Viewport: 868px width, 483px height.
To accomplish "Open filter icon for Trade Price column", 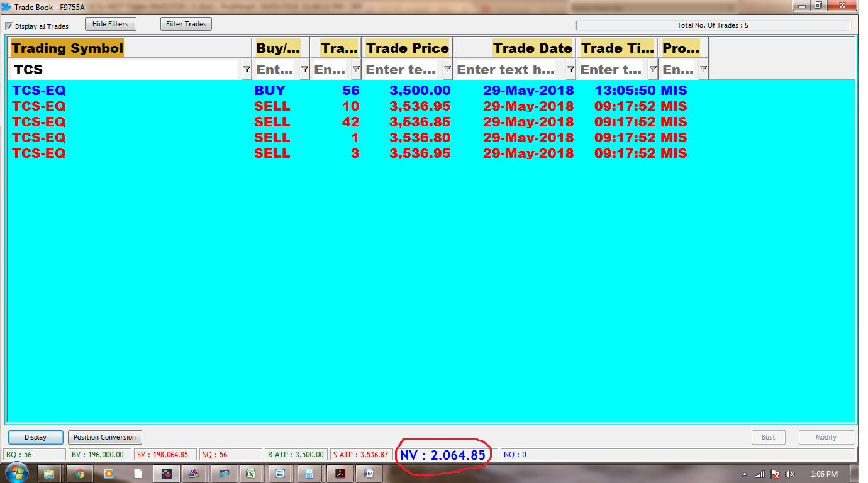I will [x=447, y=69].
